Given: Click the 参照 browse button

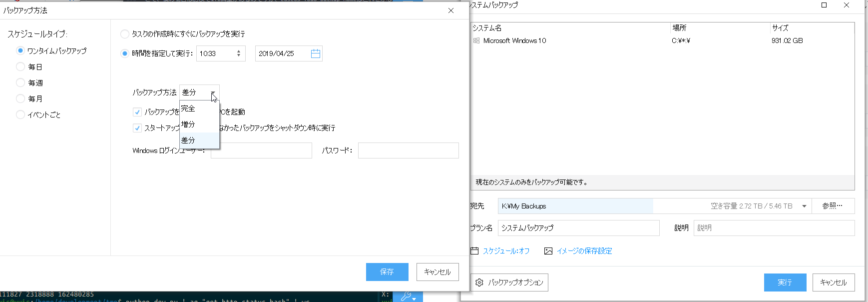Looking at the screenshot, I should tap(833, 206).
